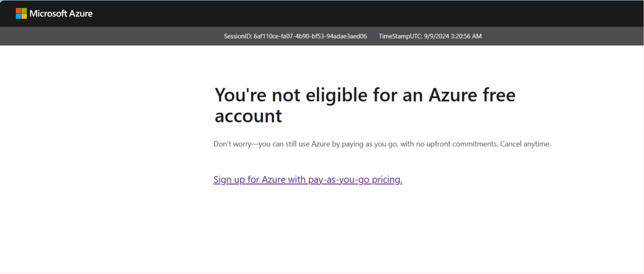Click the words "Azure free" in heading
The image size is (644, 274).
tap(472, 95)
